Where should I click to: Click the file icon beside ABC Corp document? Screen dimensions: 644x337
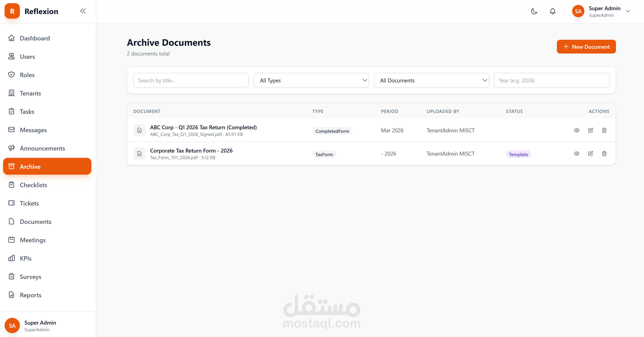[x=139, y=130]
